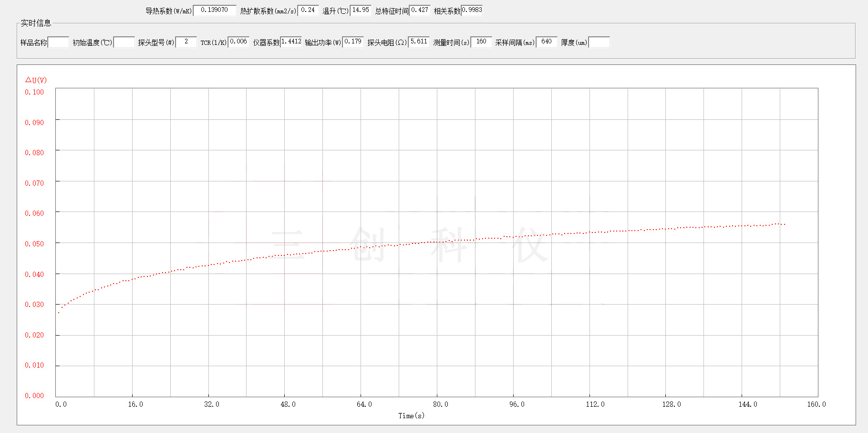Viewport: 868px width, 433px height.
Task: Click the 仪器系数 field showing 1.4412
Action: pyautogui.click(x=291, y=42)
